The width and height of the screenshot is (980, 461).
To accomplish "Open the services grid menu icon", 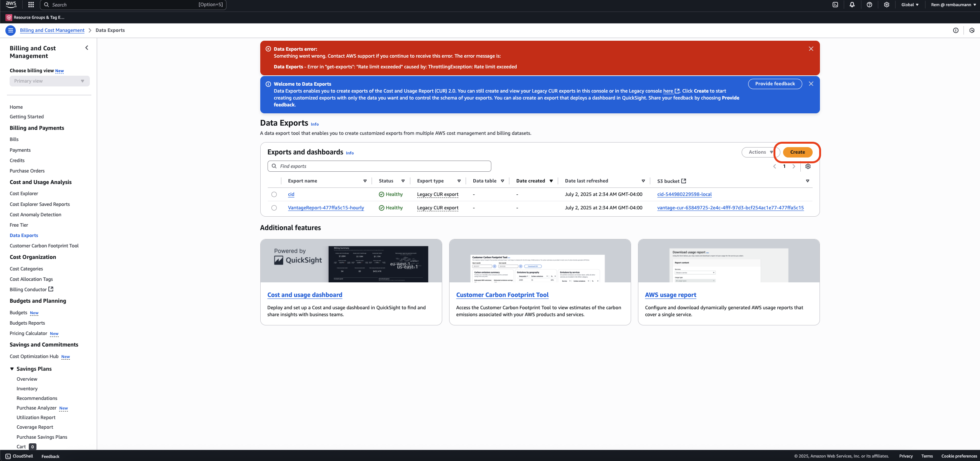I will 31,5.
